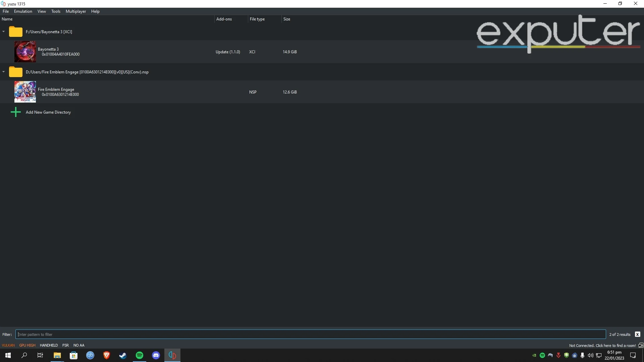Open the File menu
The width and height of the screenshot is (644, 362).
coord(6,11)
